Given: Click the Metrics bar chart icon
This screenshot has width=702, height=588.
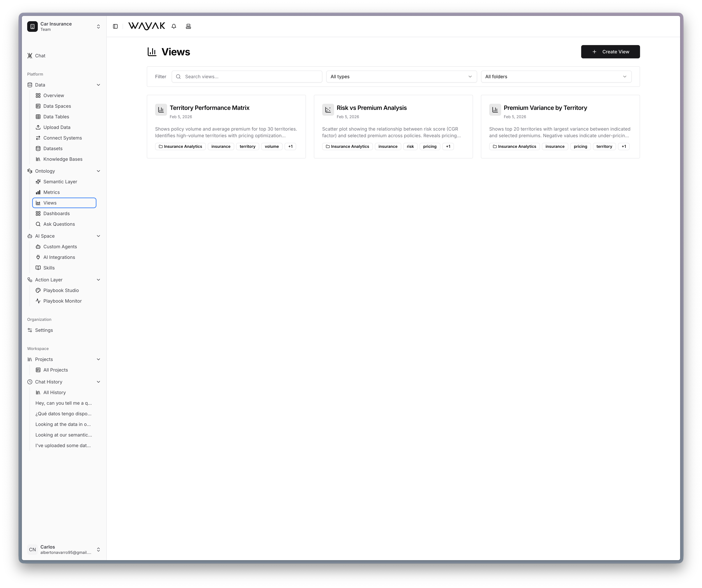Looking at the screenshot, I should click(38, 193).
